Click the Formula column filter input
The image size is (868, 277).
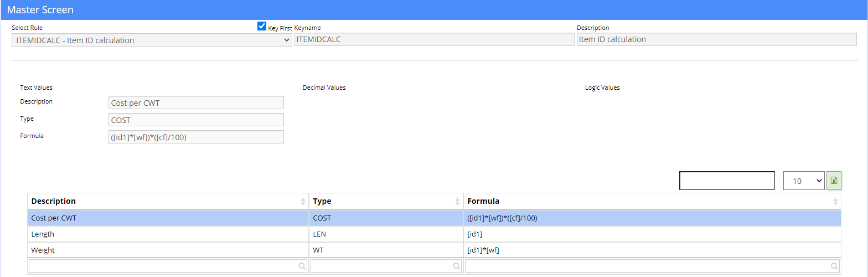coord(648,266)
